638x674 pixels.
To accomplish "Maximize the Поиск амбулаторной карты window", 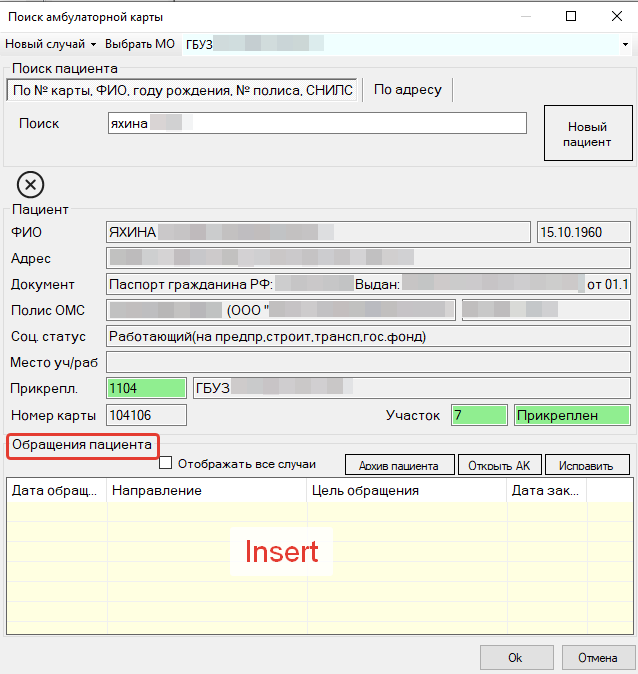I will (x=571, y=17).
